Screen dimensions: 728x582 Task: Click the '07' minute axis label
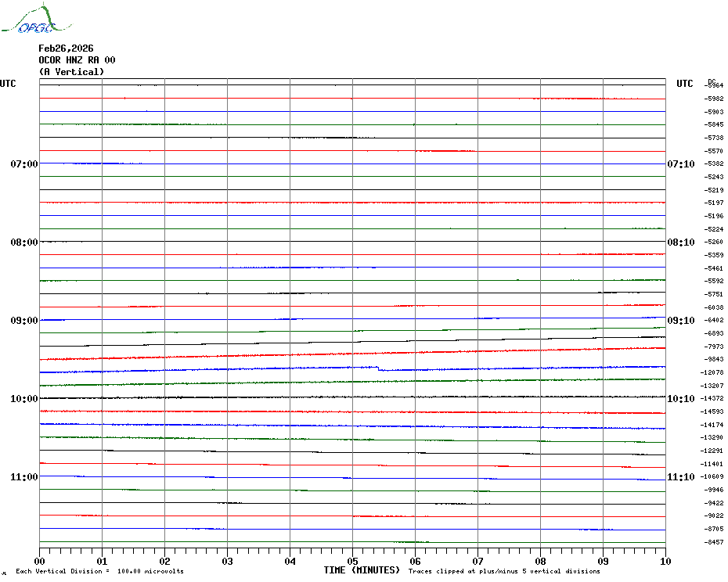coord(478,562)
